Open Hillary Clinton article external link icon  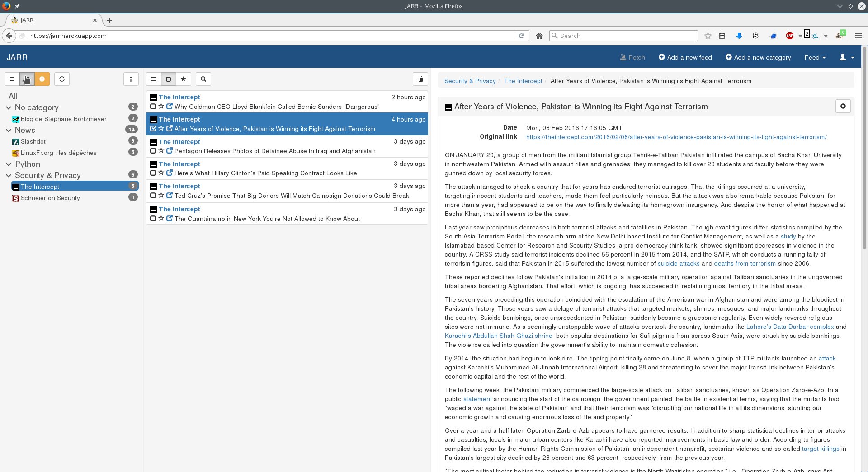[x=170, y=173]
